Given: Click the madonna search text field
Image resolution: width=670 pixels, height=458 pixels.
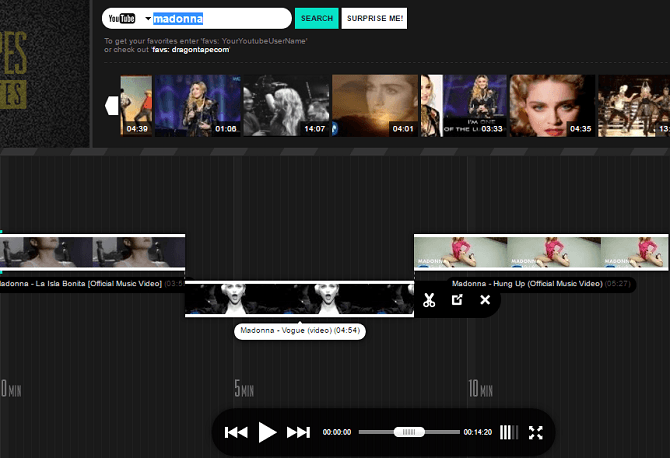Looking at the screenshot, I should [x=220, y=18].
